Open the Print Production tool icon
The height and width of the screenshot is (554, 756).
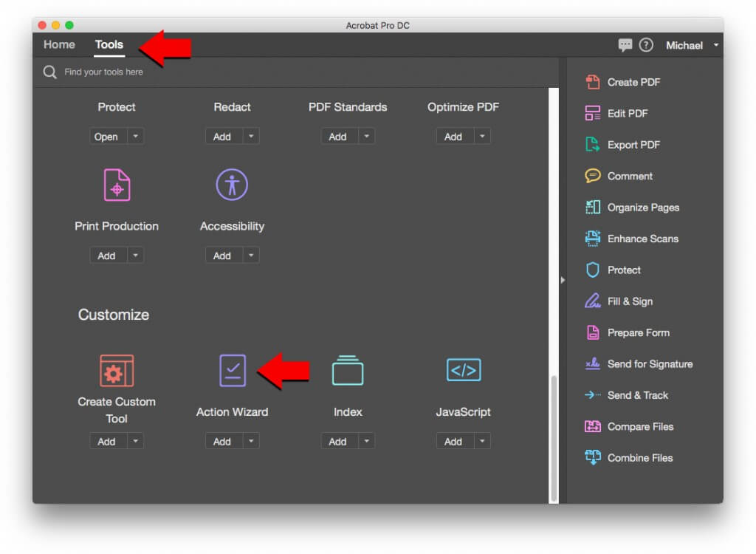[117, 185]
